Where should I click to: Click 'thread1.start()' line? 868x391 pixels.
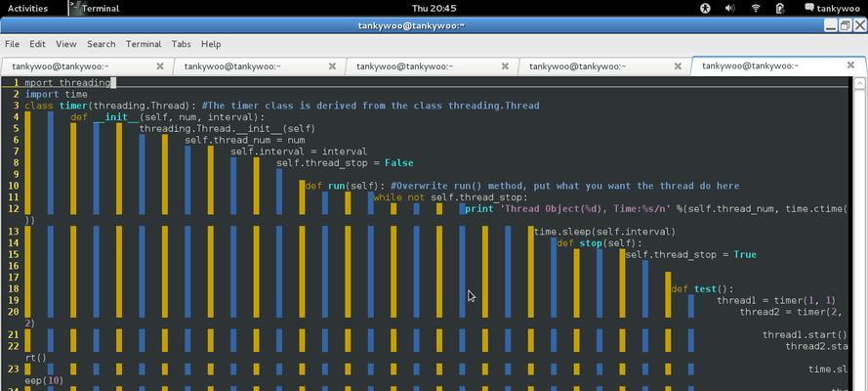click(805, 334)
